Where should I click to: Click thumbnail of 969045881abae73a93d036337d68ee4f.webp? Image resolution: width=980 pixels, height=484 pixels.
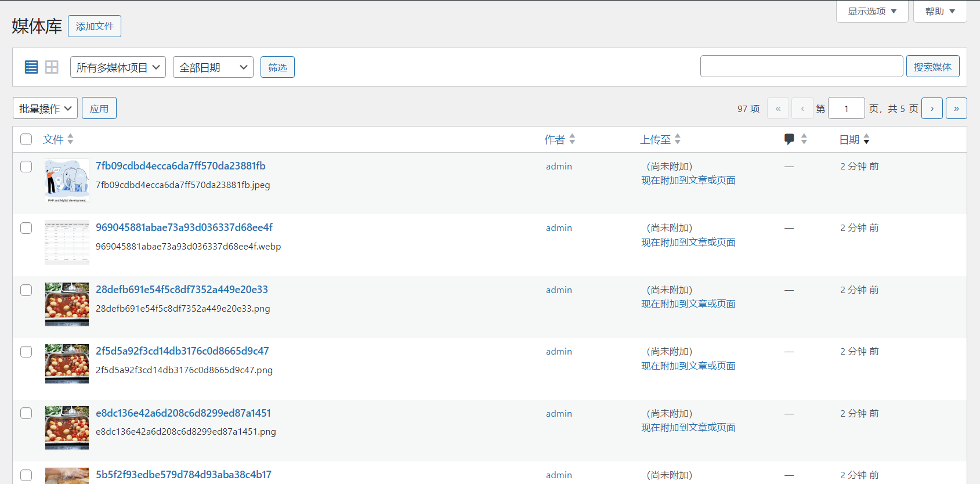(x=67, y=243)
